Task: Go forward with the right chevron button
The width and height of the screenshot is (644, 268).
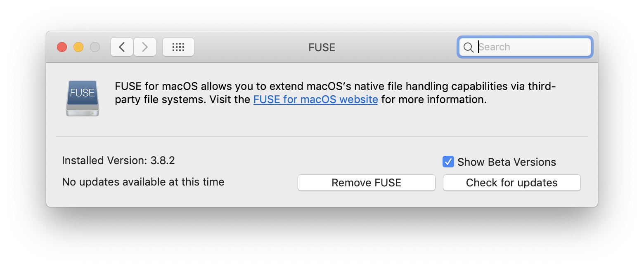Action: (x=145, y=47)
